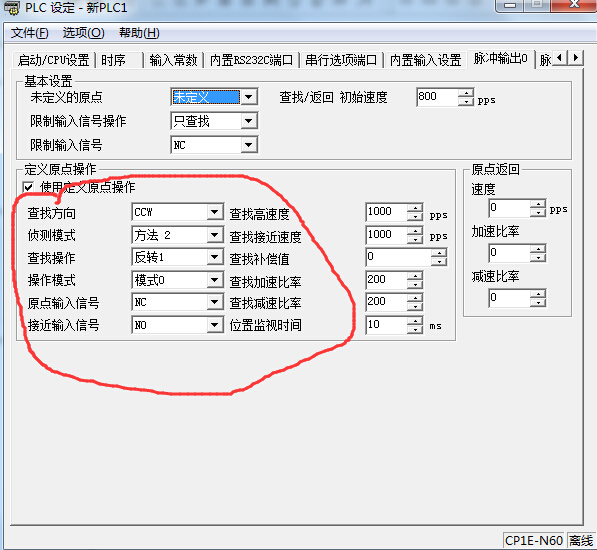Open the 限制输入信号操作 dropdown
597x550 pixels.
tap(249, 121)
